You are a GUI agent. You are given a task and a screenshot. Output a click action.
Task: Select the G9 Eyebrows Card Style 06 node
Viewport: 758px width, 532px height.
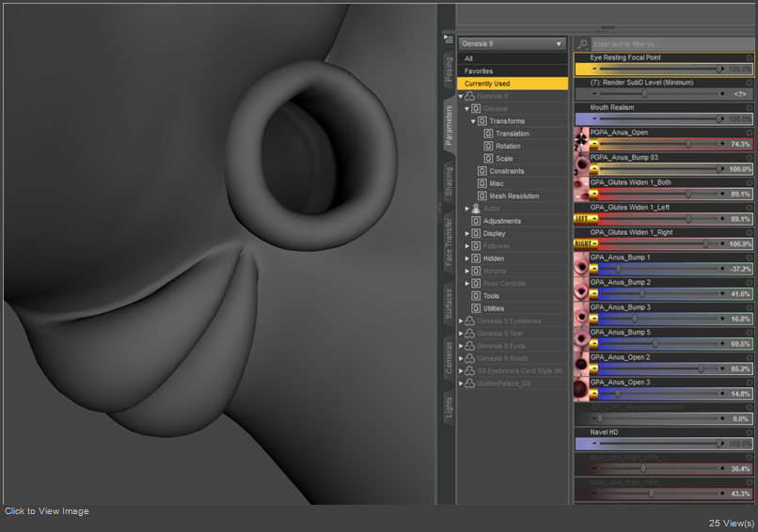click(519, 371)
